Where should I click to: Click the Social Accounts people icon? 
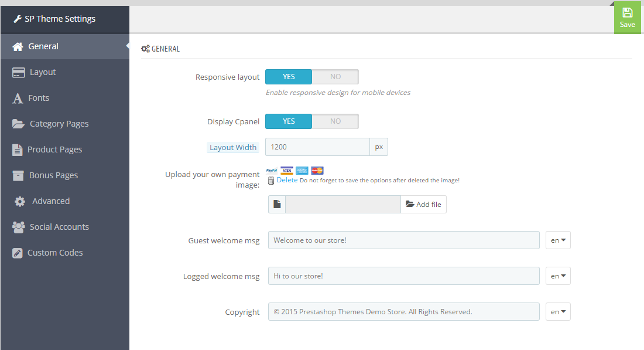(19, 227)
